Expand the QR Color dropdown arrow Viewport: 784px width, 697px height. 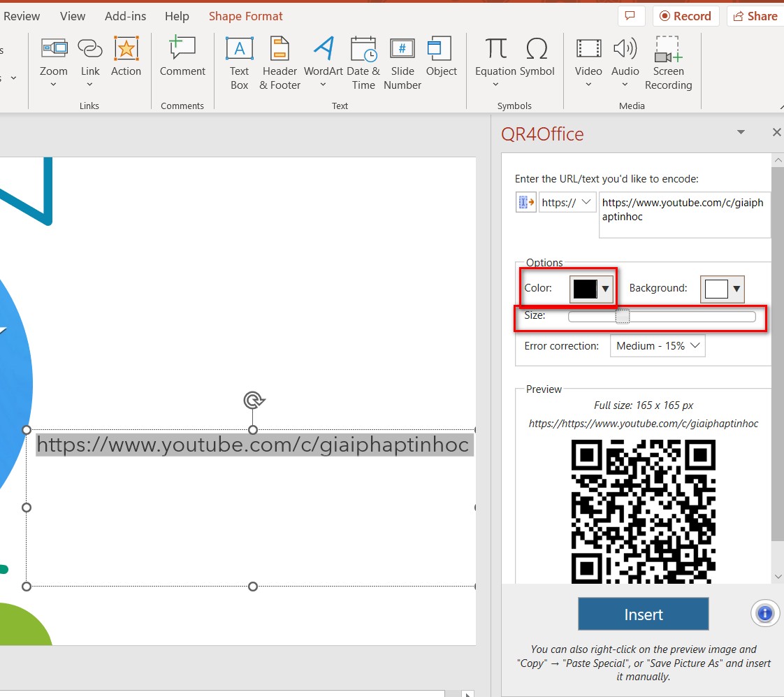(x=606, y=289)
